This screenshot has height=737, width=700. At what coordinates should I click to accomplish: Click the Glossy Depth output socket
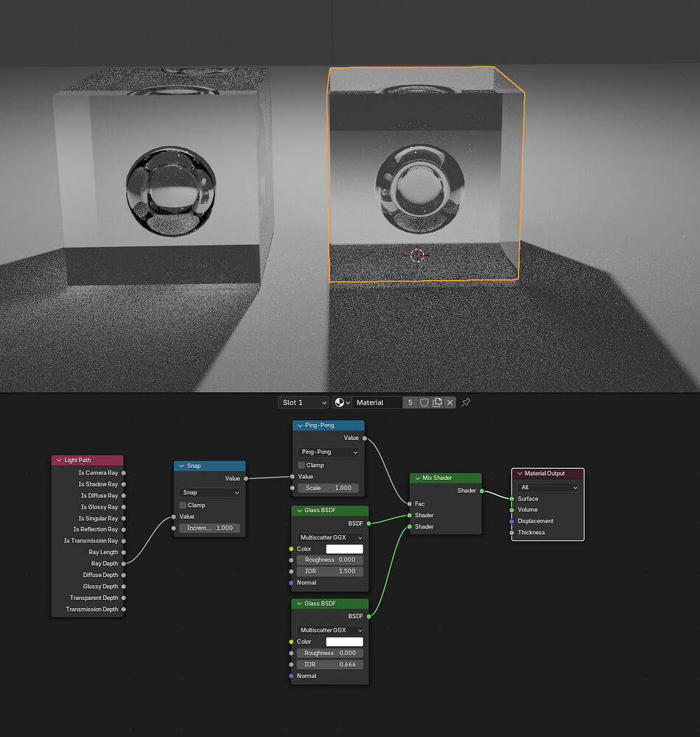click(124, 587)
